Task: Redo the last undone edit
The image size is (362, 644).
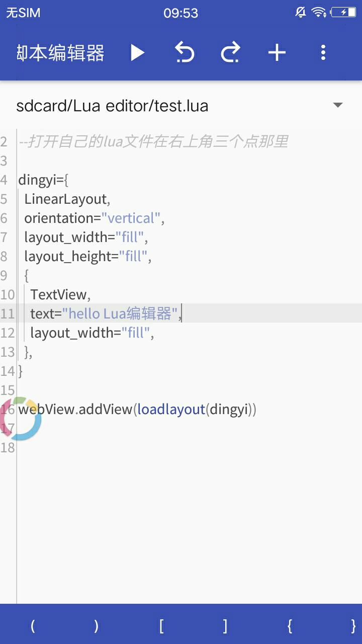Action: (230, 52)
